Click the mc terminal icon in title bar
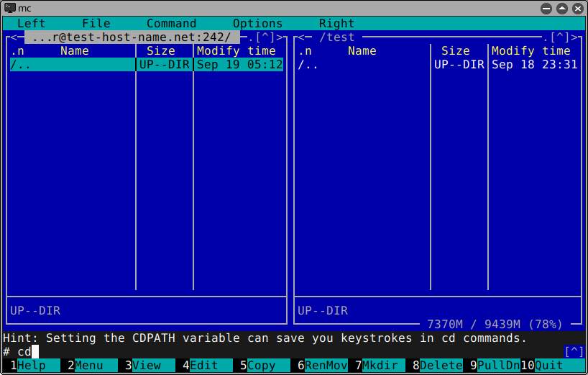 10,8
